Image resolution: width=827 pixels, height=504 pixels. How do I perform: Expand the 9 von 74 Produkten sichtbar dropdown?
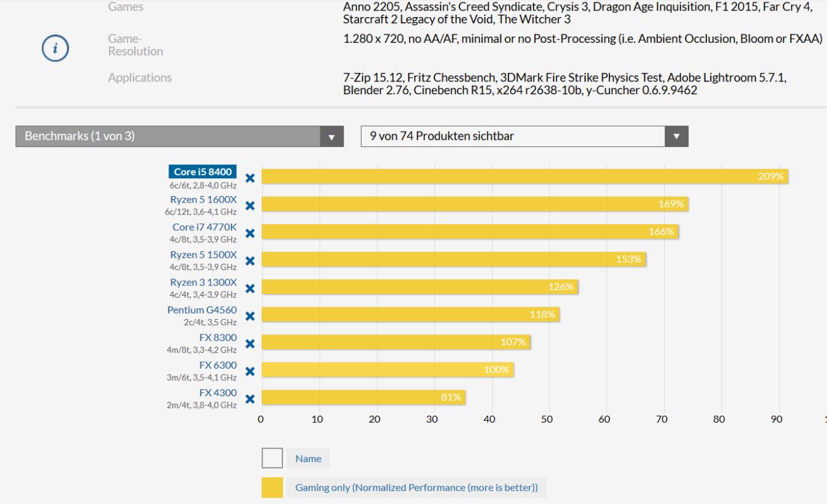coord(525,137)
